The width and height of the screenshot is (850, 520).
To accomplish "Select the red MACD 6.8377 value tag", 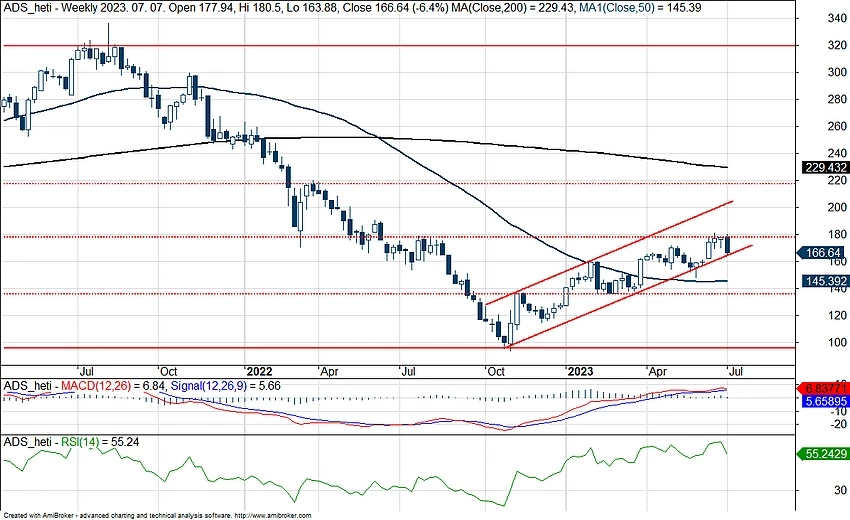I will pyautogui.click(x=824, y=387).
